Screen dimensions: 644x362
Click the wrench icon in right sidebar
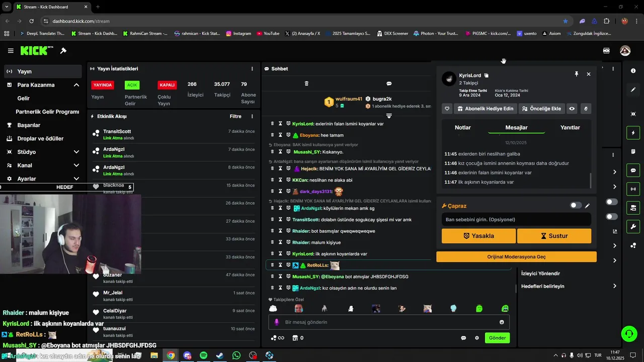[x=633, y=226]
